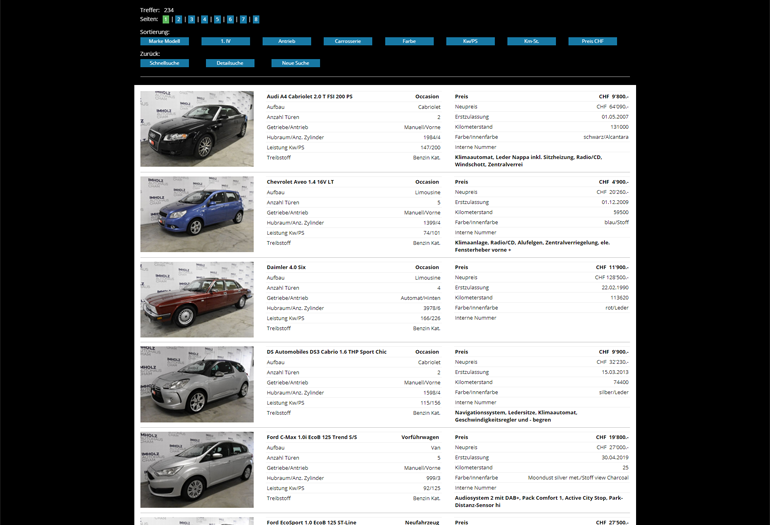The width and height of the screenshot is (770, 525).
Task: Sort results by Preis CHF
Action: [593, 41]
